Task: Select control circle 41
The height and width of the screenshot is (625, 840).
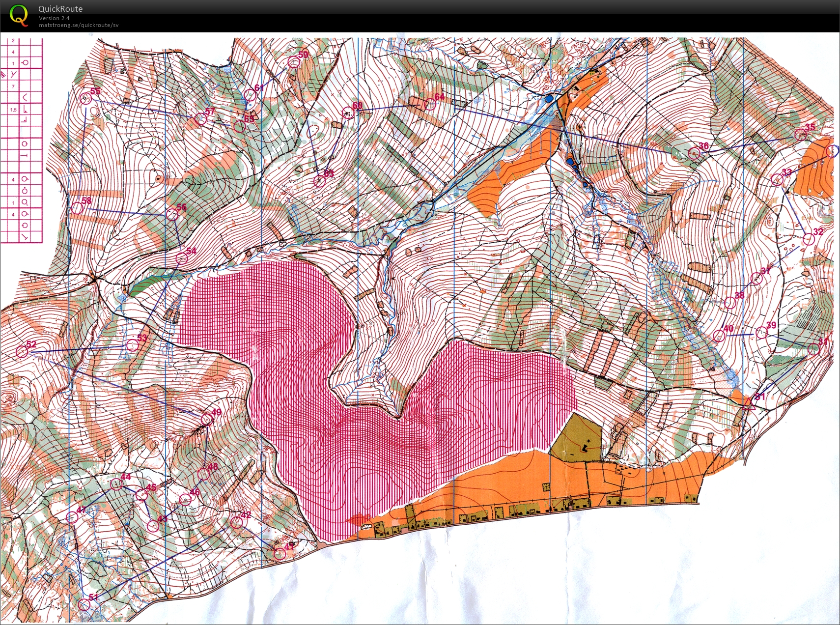Action: [280, 554]
